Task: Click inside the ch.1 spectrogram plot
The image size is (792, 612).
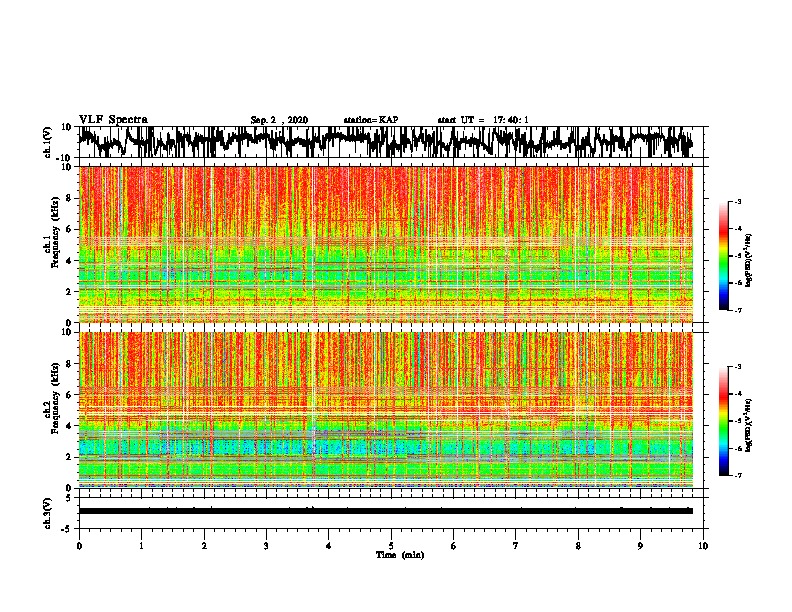Action: pos(386,244)
